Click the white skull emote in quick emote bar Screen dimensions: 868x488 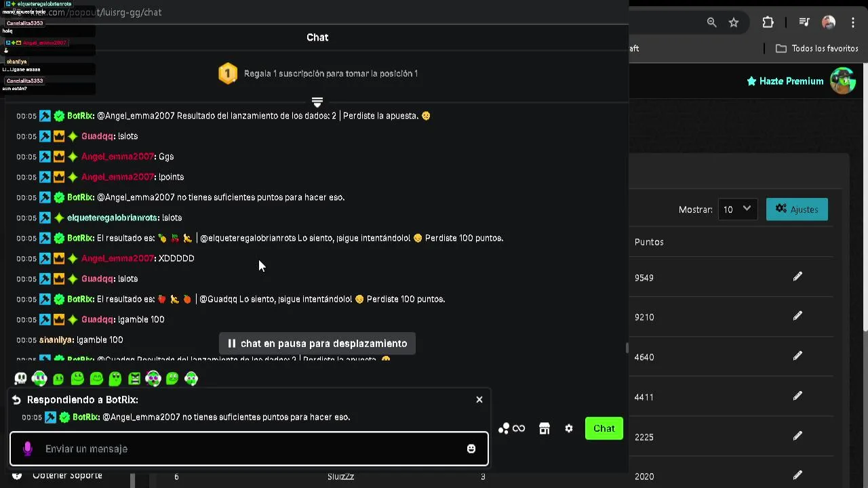(20, 379)
